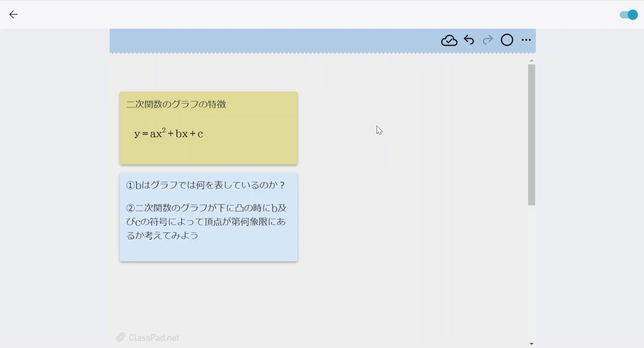The image size is (644, 348).
Task: Select the yellow sticky note
Action: tap(208, 128)
